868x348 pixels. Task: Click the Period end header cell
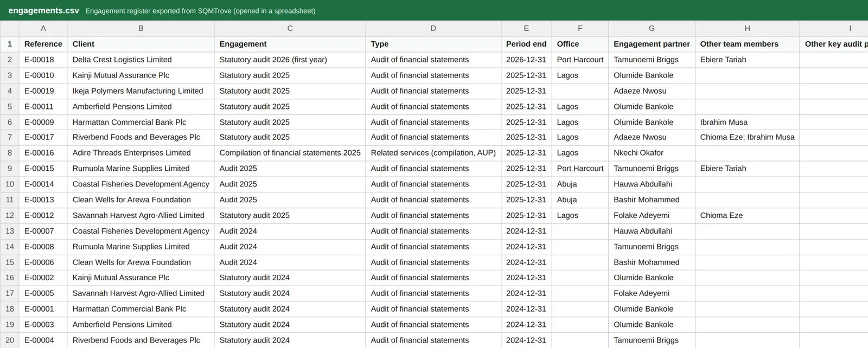coord(526,44)
